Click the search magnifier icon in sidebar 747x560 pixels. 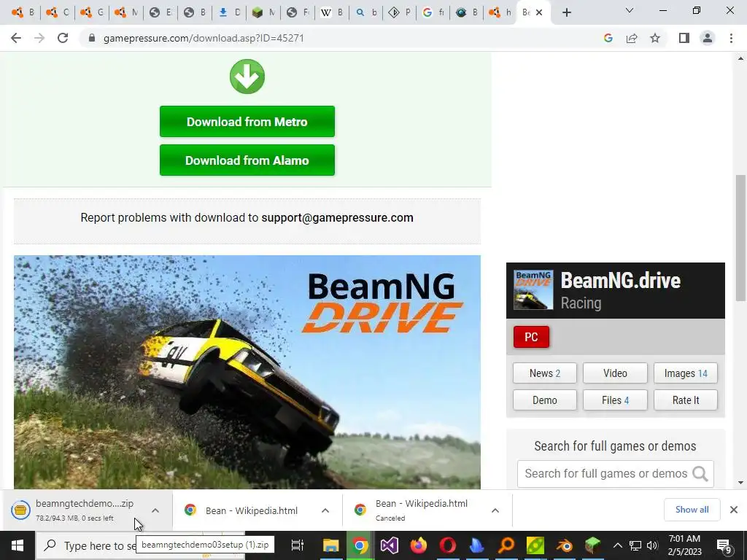point(700,474)
